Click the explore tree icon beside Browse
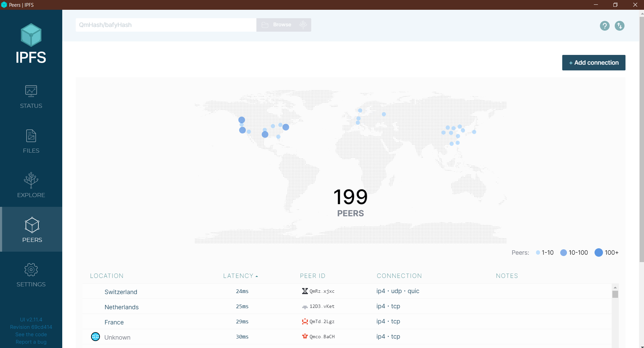The width and height of the screenshot is (644, 348). coord(303,25)
